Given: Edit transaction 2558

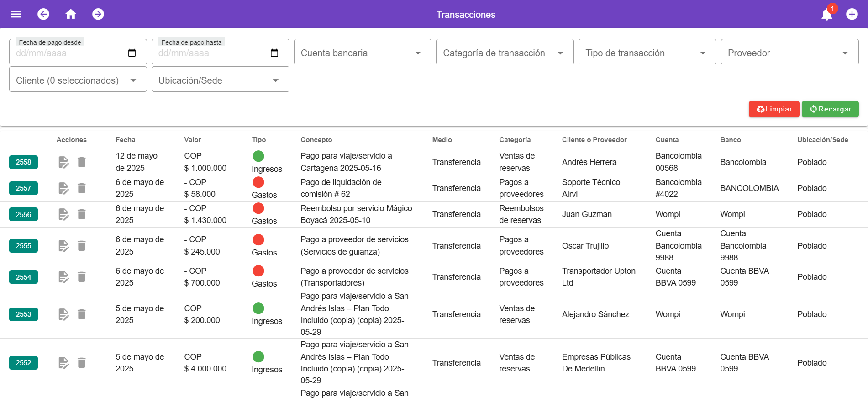Looking at the screenshot, I should click(63, 162).
